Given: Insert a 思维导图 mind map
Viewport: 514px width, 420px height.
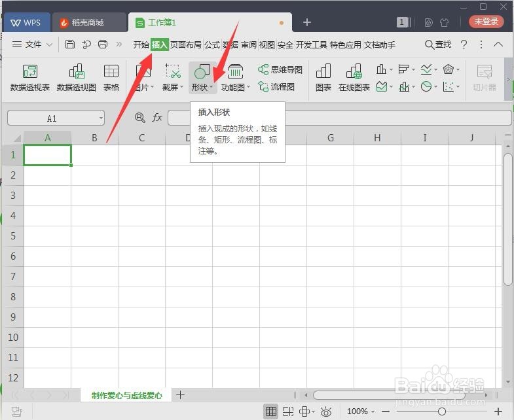Looking at the screenshot, I should pyautogui.click(x=280, y=69).
